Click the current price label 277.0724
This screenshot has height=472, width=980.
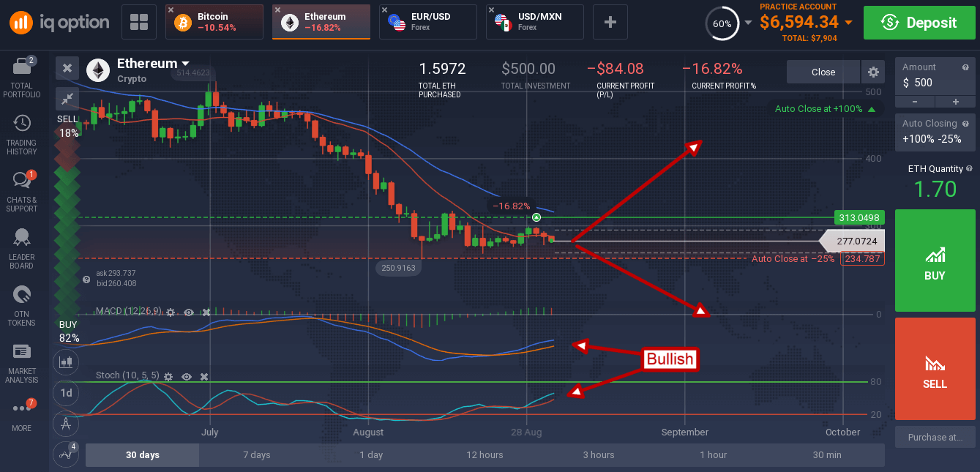tap(853, 241)
